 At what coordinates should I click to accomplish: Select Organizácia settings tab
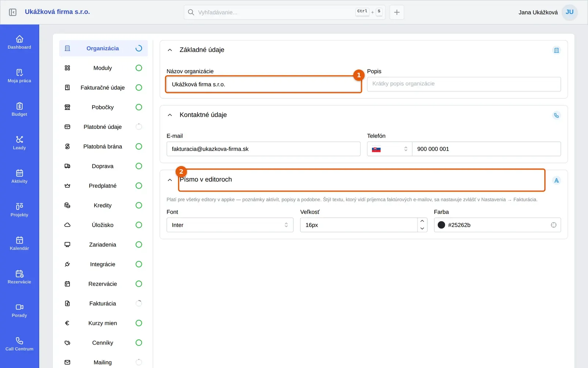click(103, 48)
